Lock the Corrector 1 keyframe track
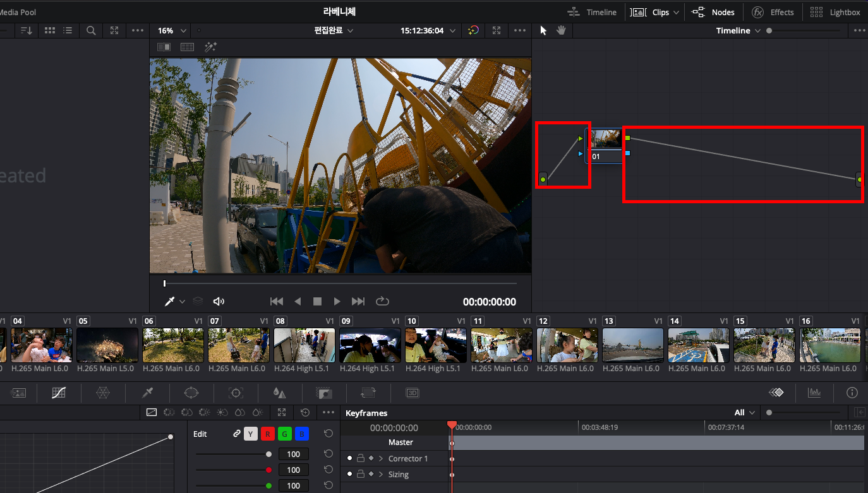The image size is (868, 493). [x=360, y=458]
